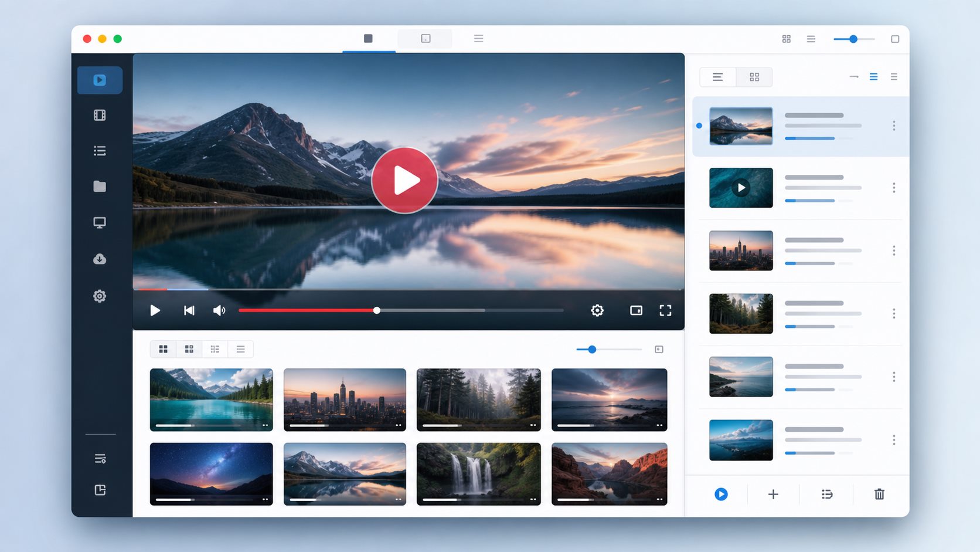Viewport: 980px width, 552px height.
Task: Open more options for forest playlist item
Action: tap(894, 314)
